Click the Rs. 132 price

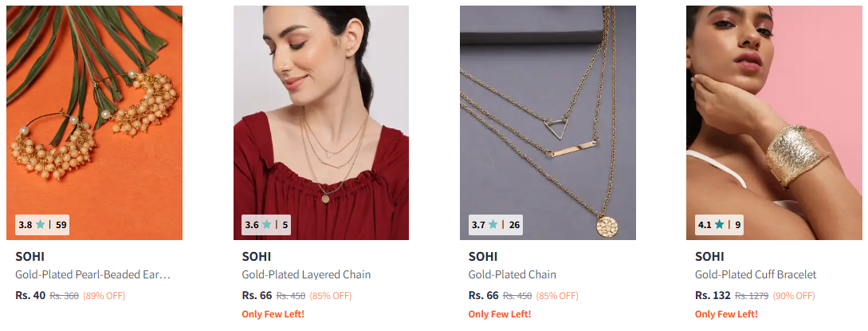(713, 296)
